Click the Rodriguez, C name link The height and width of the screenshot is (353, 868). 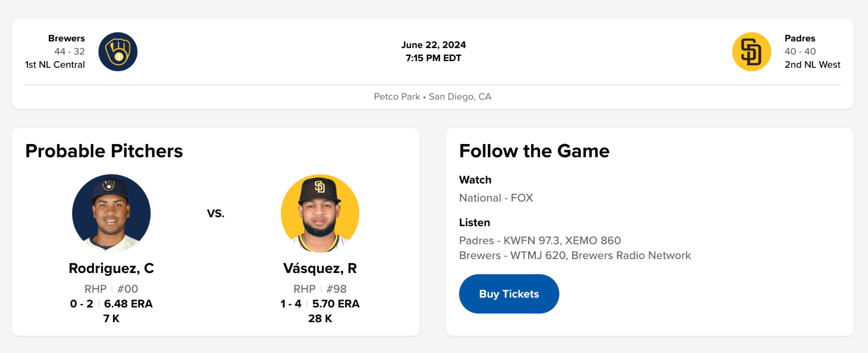tap(111, 268)
